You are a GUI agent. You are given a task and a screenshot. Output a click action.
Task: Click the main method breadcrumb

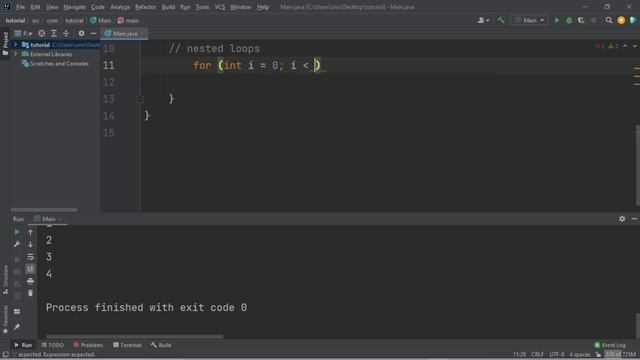[x=128, y=20]
